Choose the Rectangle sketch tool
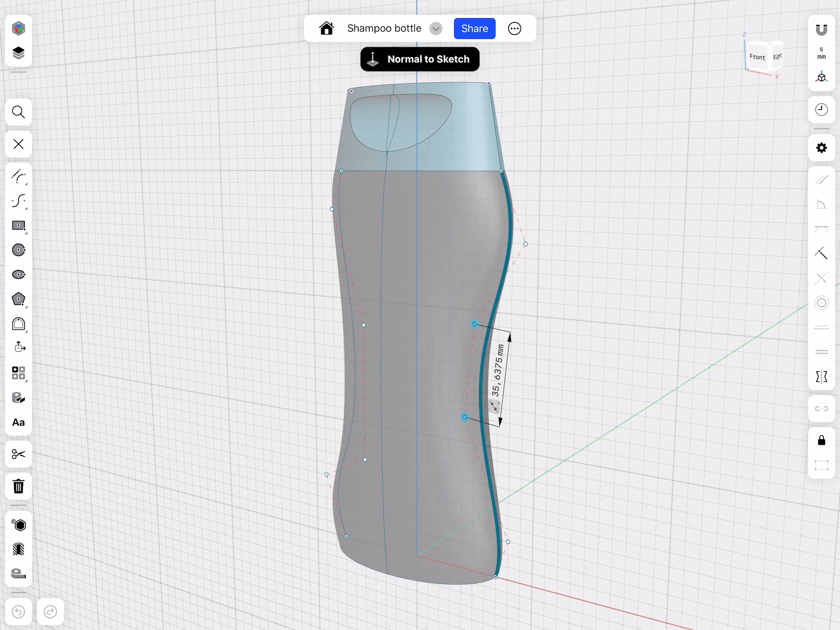This screenshot has width=840, height=630. coord(18,226)
